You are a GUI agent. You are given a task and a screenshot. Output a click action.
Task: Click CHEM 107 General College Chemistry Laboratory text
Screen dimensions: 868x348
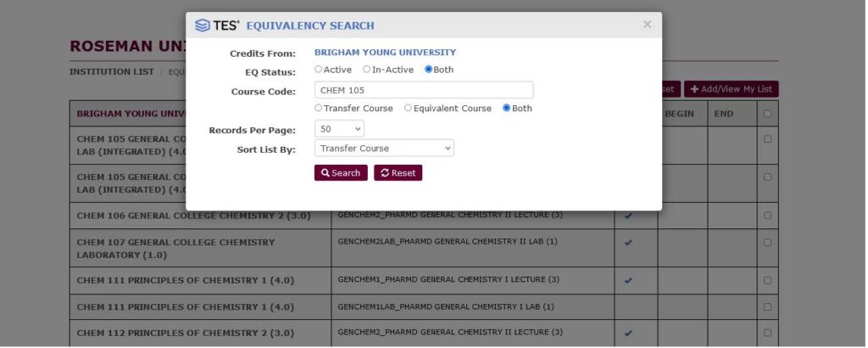click(175, 249)
